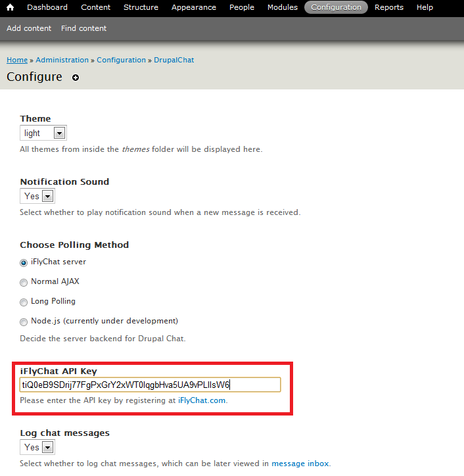Viewport: 464px width, 476px height.
Task: Click the 'All themes from inside' help text
Action: 141,149
